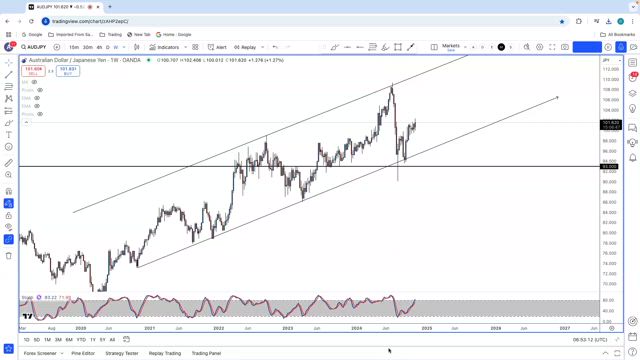Select the crosshair cursor tool
The width and height of the screenshot is (640, 360).
point(9,62)
